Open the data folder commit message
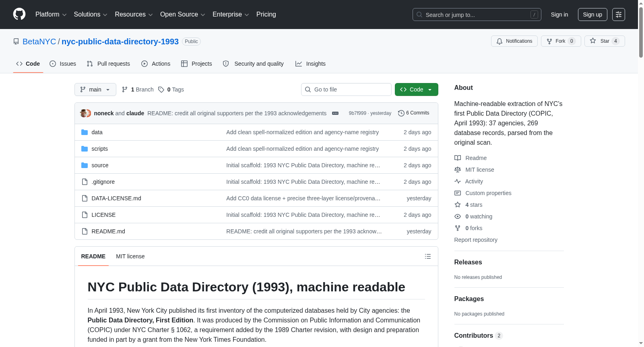This screenshot has height=347, width=644. point(302,132)
